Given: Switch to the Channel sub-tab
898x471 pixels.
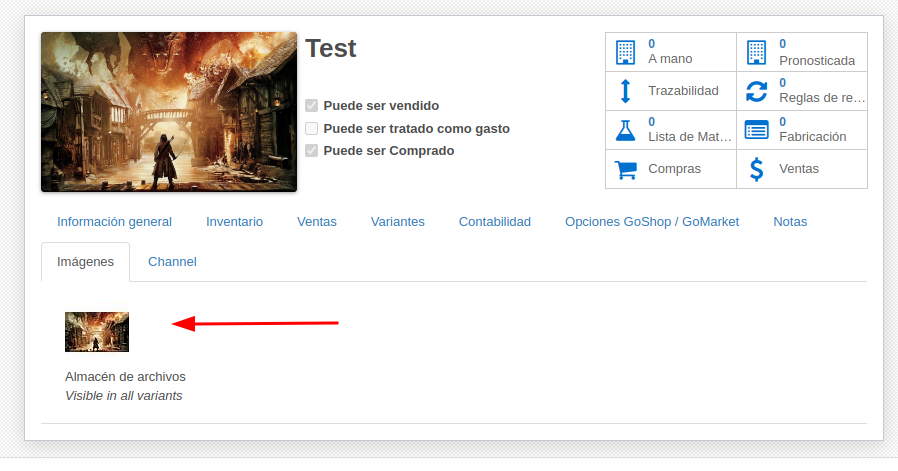Looking at the screenshot, I should 172,262.
